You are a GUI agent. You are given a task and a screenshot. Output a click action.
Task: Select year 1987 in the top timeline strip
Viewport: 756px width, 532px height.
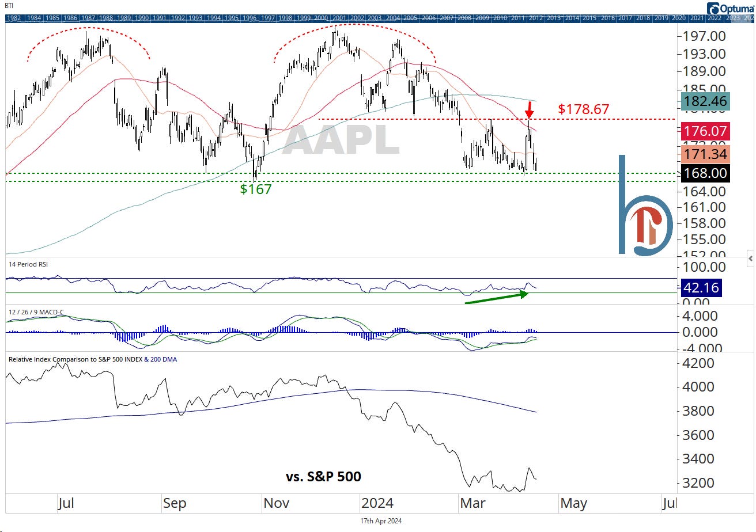(x=88, y=18)
